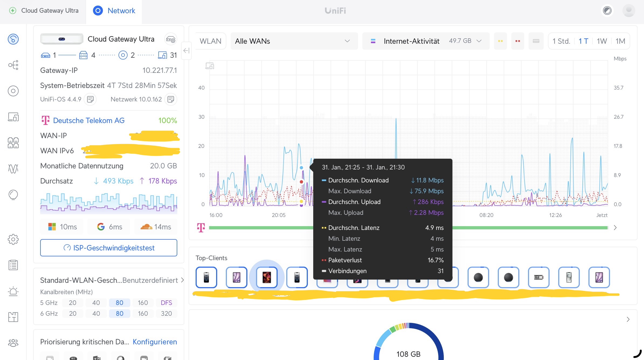Screen dimensions: 644x360
Task: Select 160 MHz width for 5 GHz
Action: 143,303
